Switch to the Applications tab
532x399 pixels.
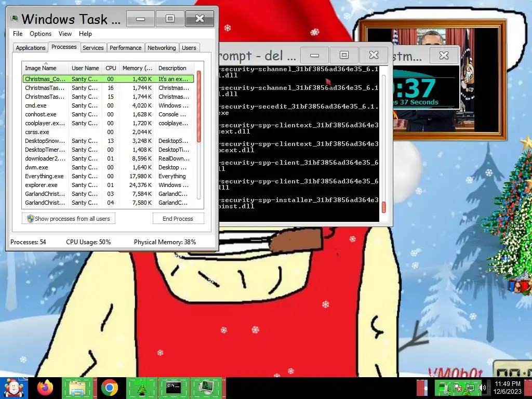coord(31,48)
